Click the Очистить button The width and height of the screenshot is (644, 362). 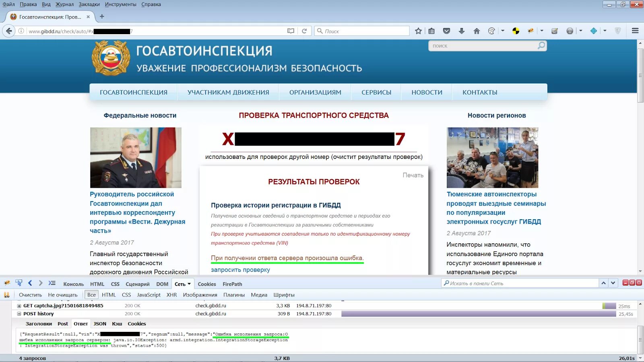coord(30,295)
